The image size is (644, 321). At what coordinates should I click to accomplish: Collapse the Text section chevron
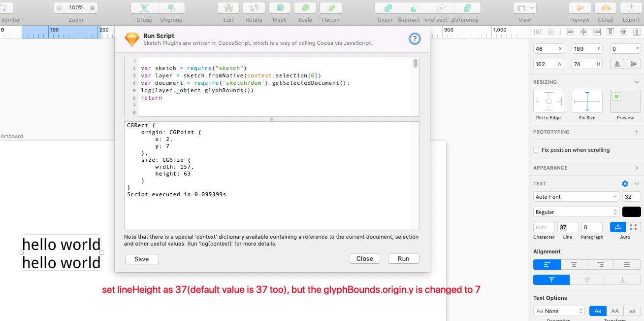[637, 183]
